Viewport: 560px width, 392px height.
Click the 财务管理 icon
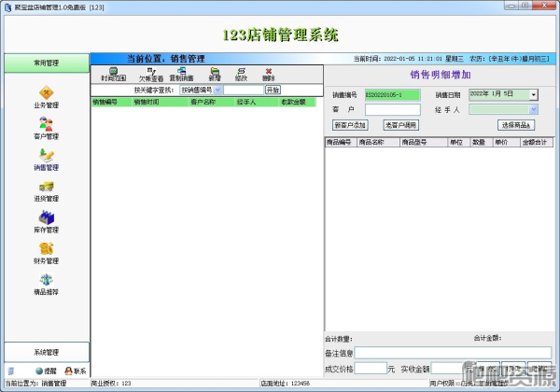[x=46, y=251]
